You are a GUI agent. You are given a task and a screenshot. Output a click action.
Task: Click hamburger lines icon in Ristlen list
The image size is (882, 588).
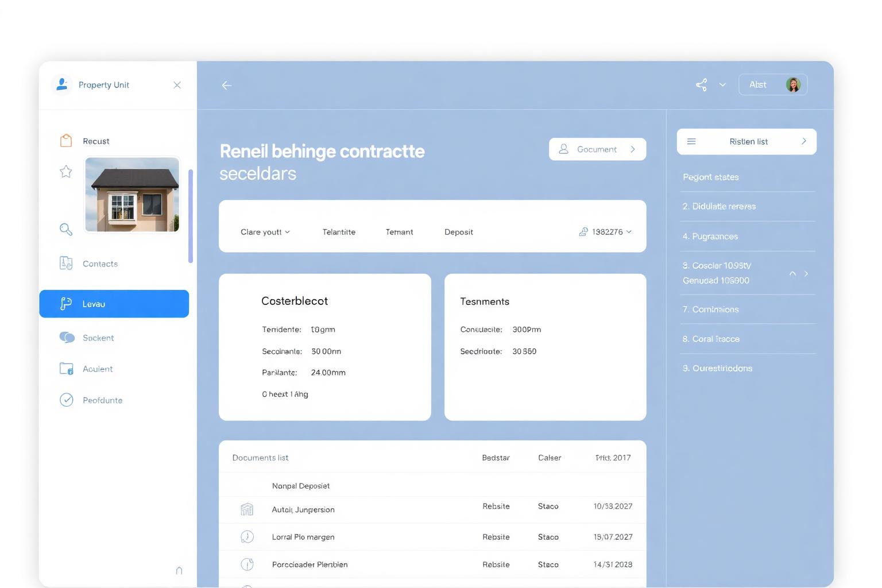691,141
